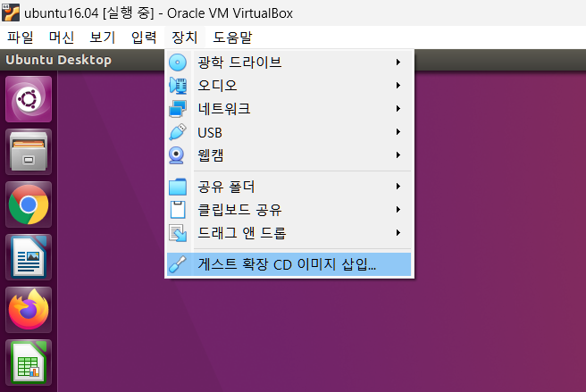Click the USB plug icon

pos(178,132)
